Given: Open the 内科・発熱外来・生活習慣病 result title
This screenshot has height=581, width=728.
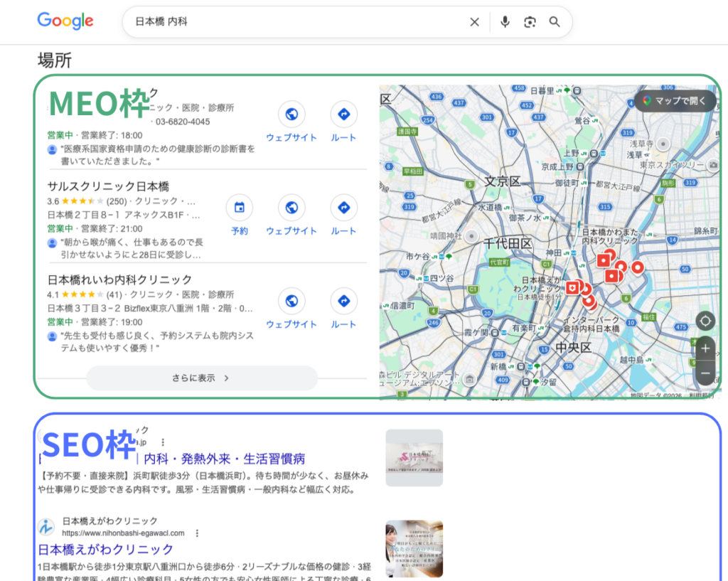Looking at the screenshot, I should (225, 458).
